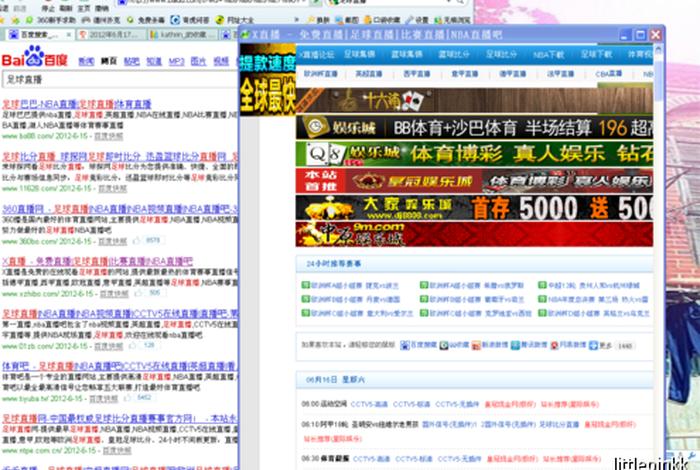Click the thumbs-up icon on xzhibo.com result

tap(138, 293)
